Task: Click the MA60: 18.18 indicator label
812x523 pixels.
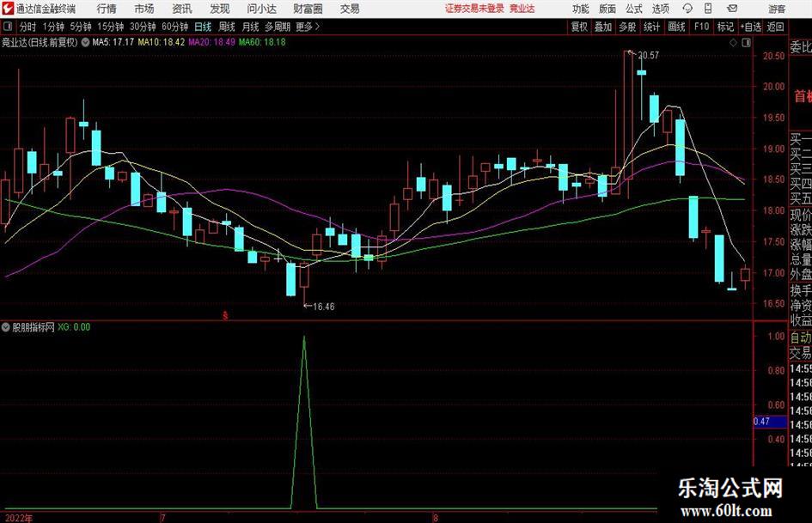Action: (262, 42)
